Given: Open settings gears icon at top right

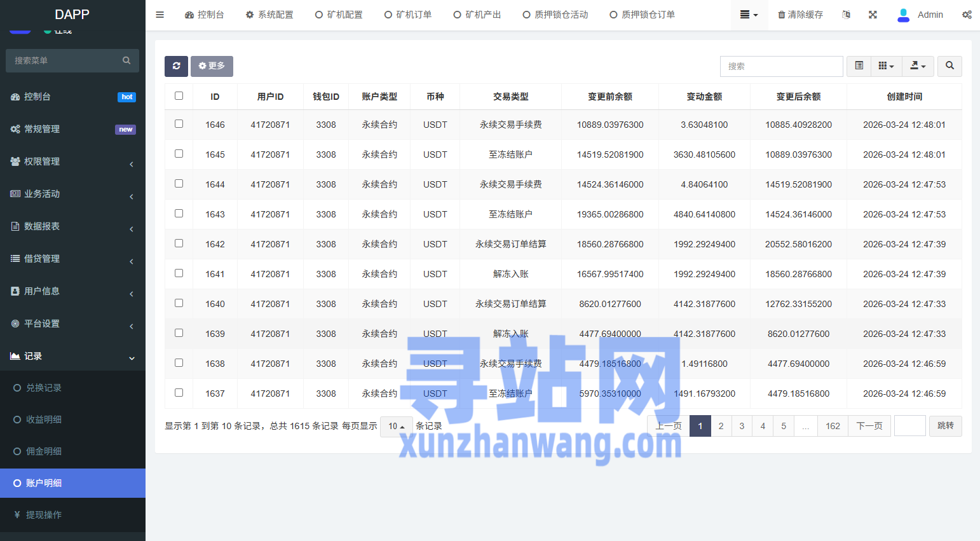Looking at the screenshot, I should (x=966, y=15).
